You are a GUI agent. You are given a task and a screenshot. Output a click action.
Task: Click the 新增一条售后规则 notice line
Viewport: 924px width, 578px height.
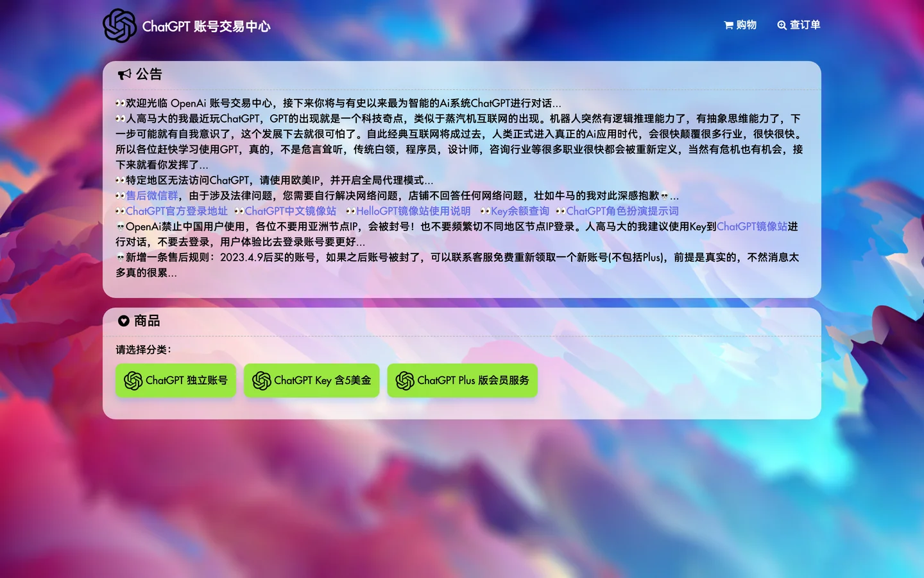pyautogui.click(x=457, y=265)
